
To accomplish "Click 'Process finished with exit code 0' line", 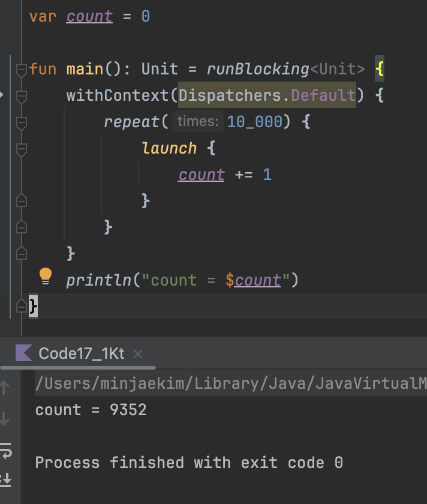I will coord(189,463).
